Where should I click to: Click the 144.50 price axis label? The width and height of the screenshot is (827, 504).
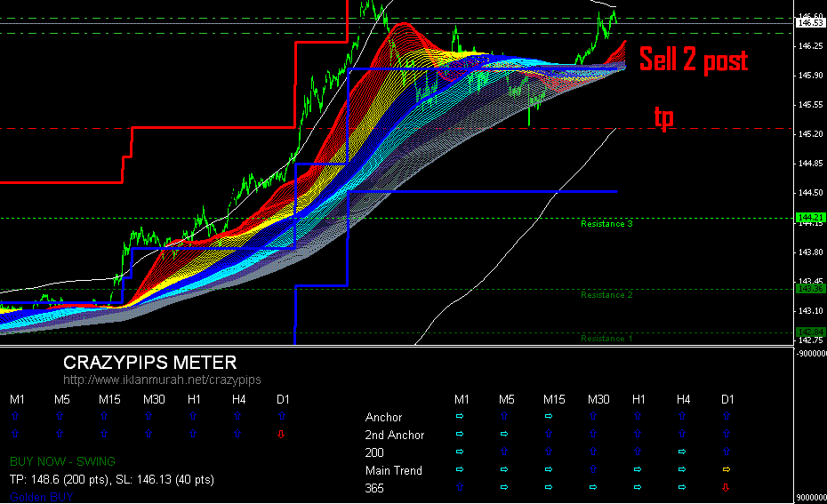click(811, 193)
